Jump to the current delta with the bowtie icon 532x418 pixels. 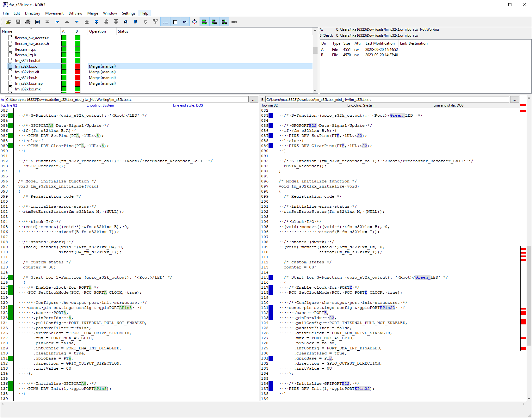point(38,22)
